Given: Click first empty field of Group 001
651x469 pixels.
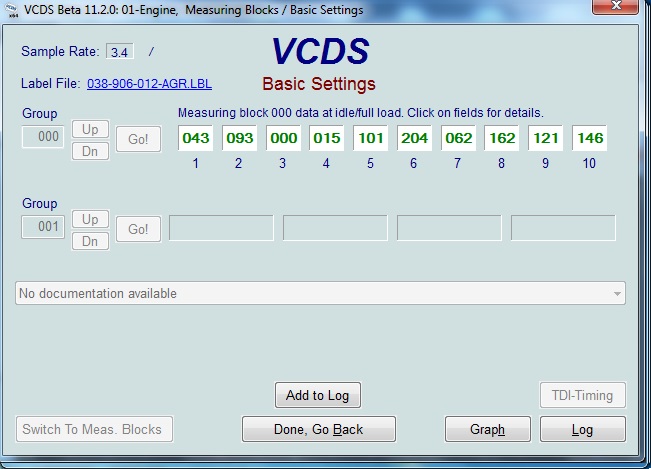Looking at the screenshot, I should [221, 228].
